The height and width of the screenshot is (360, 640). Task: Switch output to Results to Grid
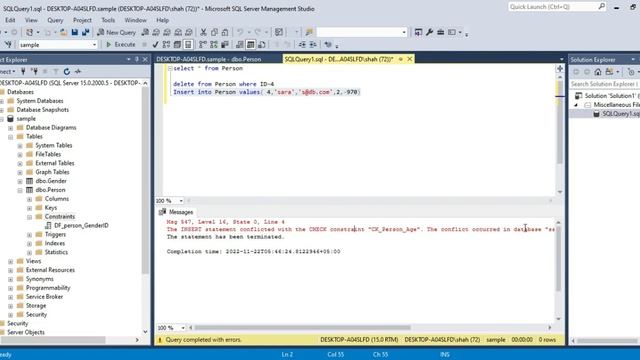pyautogui.click(x=251, y=44)
